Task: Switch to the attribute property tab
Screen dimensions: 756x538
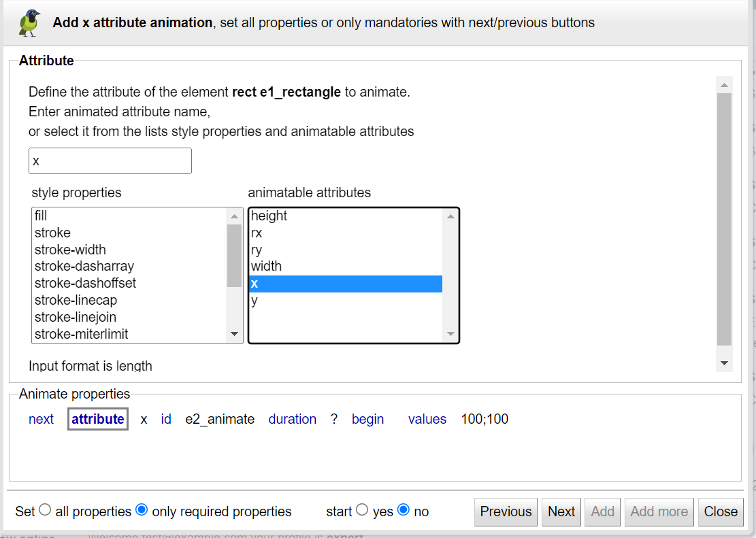Action: pyautogui.click(x=98, y=419)
